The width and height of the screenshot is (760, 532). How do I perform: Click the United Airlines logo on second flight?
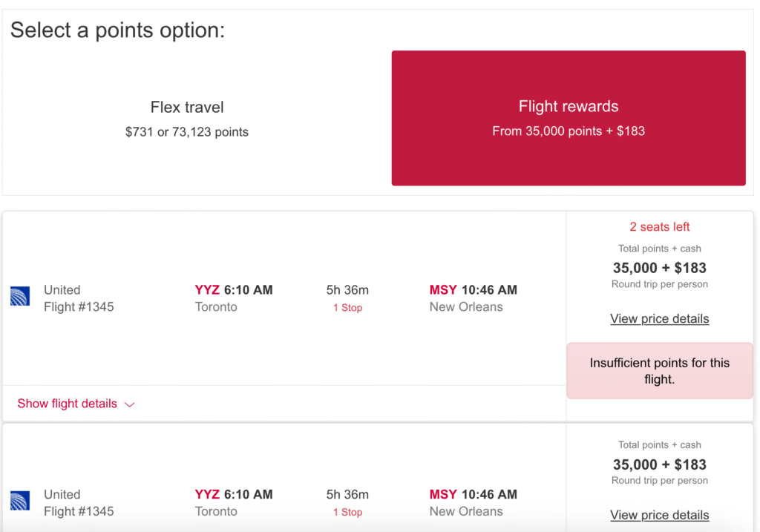20,502
